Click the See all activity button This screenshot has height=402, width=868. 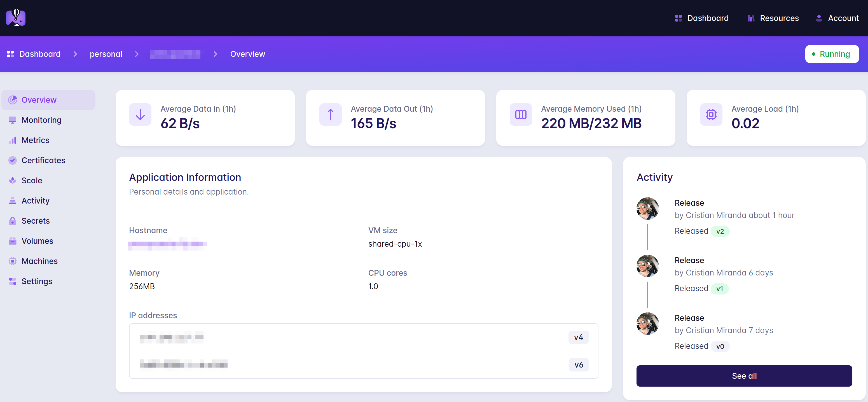coord(744,375)
